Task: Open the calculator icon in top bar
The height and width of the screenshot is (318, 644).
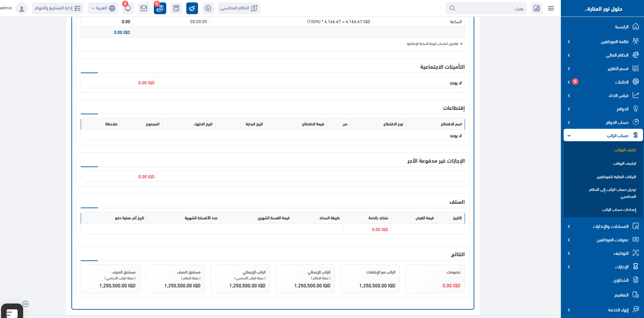Action: [176, 8]
